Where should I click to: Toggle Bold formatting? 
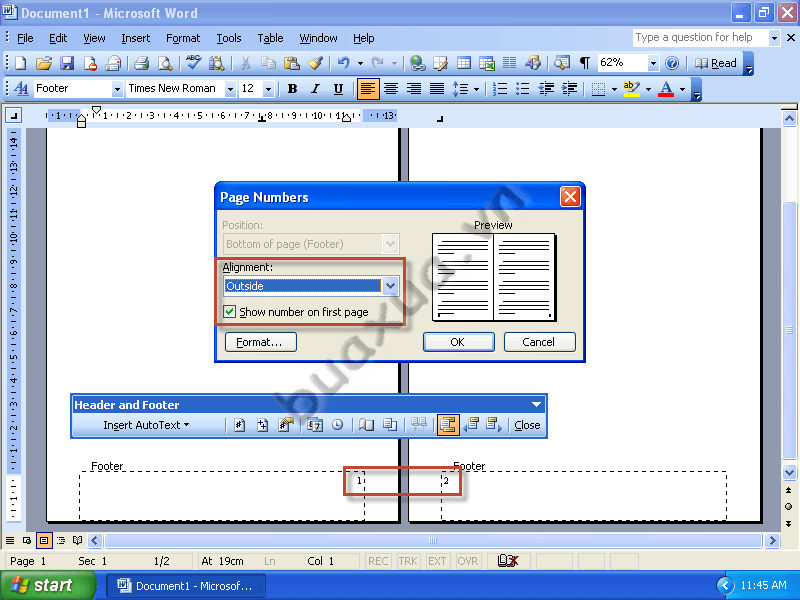(x=292, y=89)
